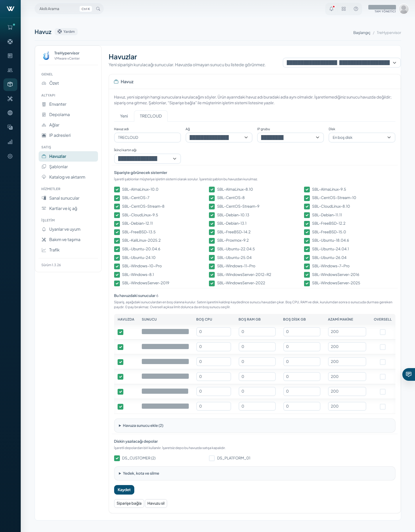
Task: Click the Yardım help button
Action: [66, 32]
